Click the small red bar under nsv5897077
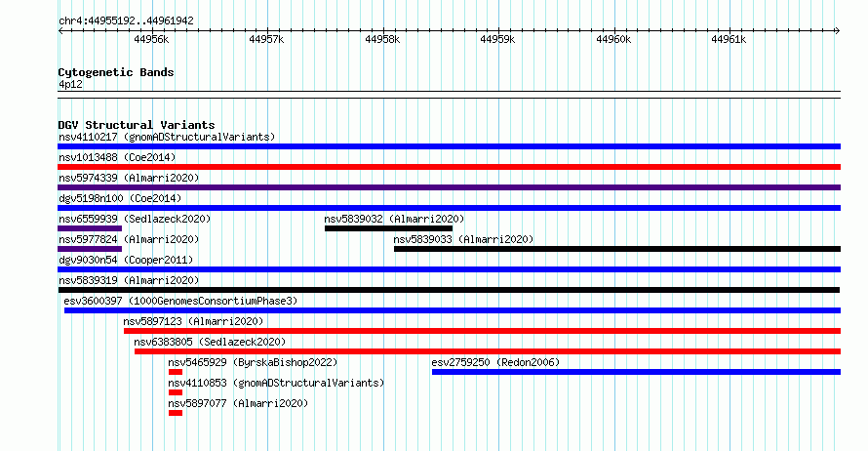The width and height of the screenshot is (868, 451). coord(176,413)
